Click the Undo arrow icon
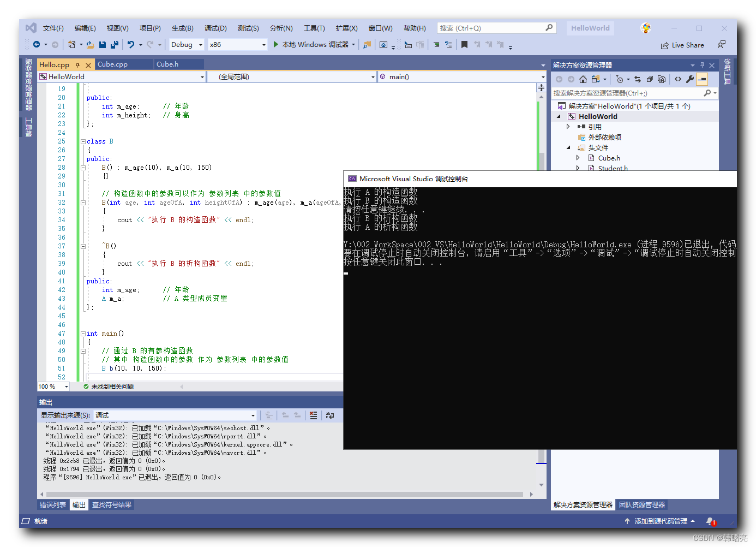The image size is (756, 547). [x=131, y=45]
